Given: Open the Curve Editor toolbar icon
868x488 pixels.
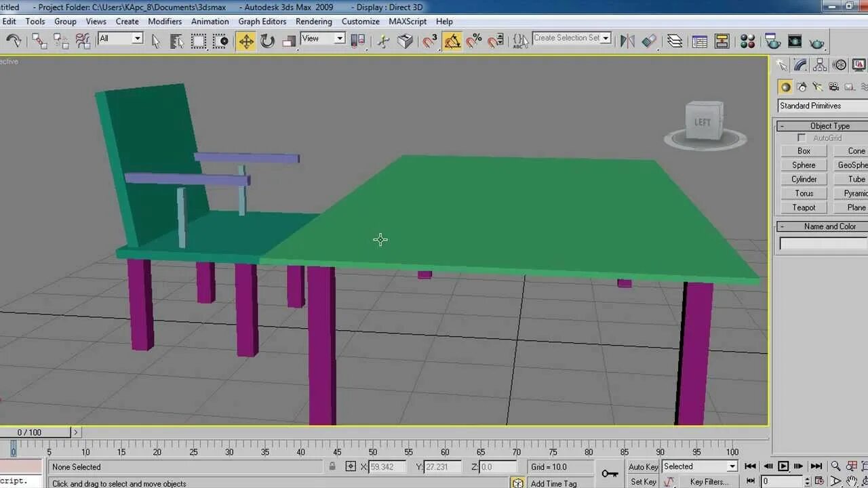Looking at the screenshot, I should click(x=700, y=41).
